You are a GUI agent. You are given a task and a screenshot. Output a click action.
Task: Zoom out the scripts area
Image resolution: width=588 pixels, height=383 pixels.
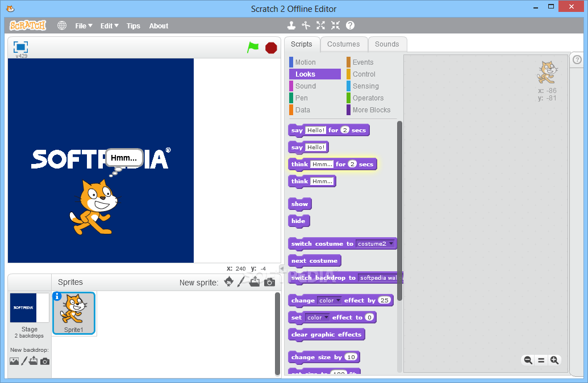[528, 360]
